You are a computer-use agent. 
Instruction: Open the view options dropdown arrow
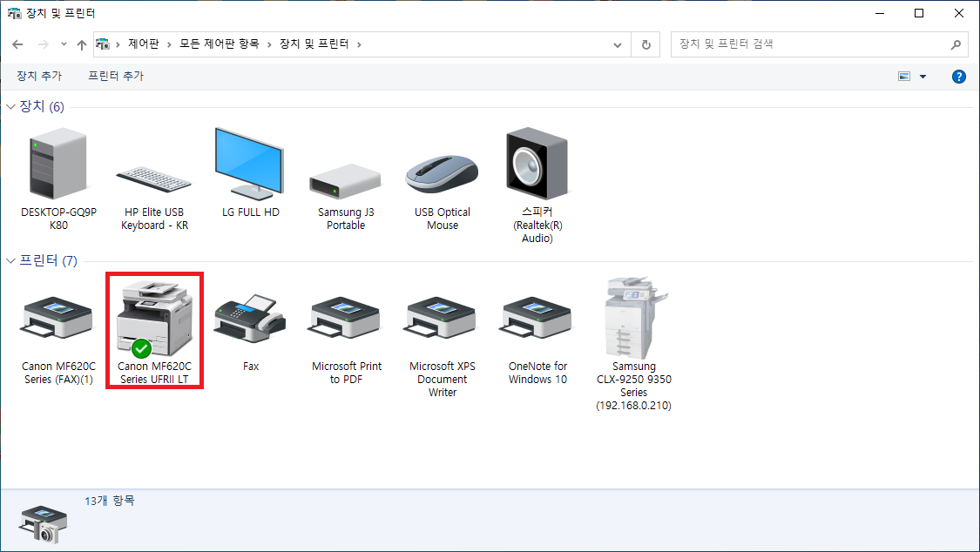click(923, 76)
